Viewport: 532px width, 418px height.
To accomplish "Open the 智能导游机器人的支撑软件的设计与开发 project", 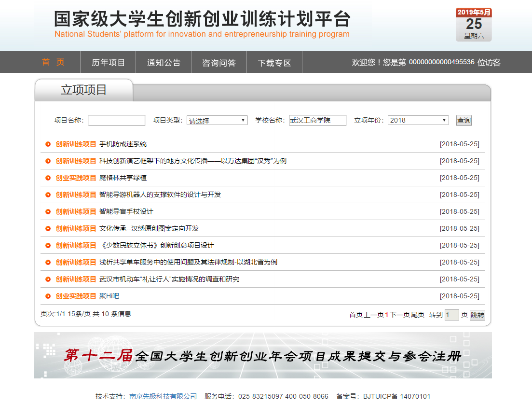I will pyautogui.click(x=160, y=195).
